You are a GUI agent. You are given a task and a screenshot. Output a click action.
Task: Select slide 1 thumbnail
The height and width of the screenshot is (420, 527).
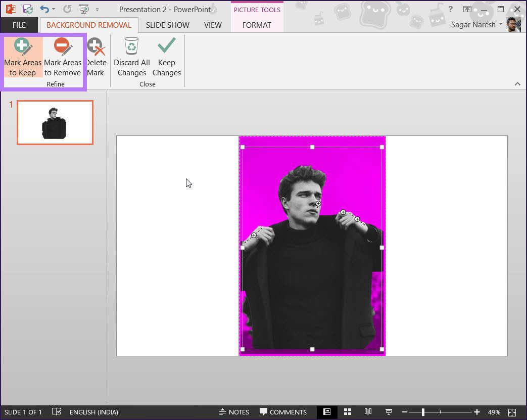(55, 122)
